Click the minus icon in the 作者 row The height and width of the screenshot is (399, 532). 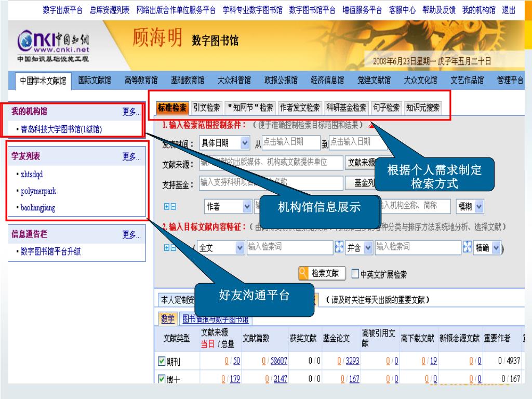(173, 207)
